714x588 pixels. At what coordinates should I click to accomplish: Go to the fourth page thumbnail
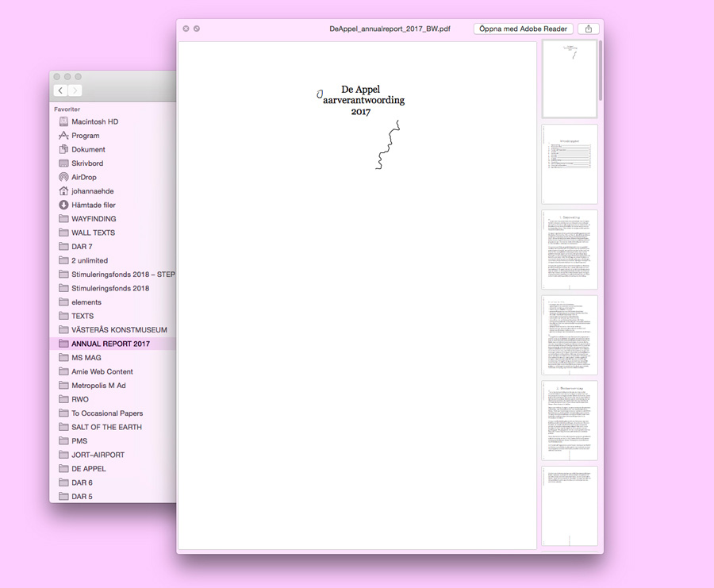click(569, 335)
